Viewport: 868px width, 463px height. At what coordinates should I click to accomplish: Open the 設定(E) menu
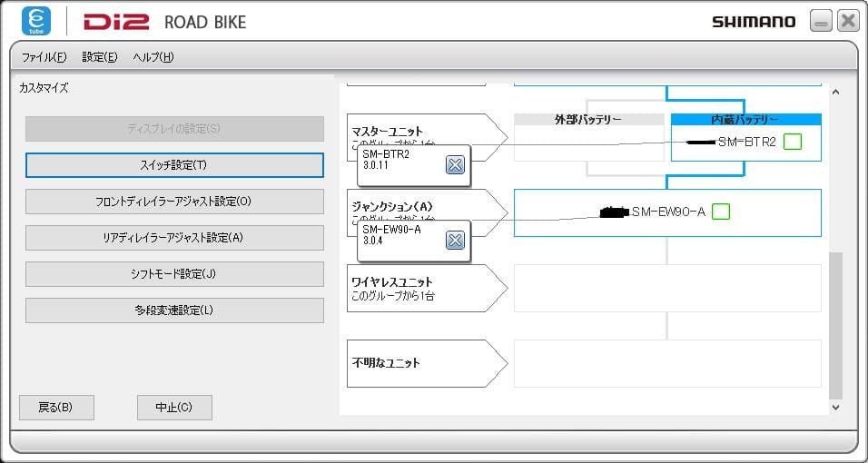coord(100,57)
